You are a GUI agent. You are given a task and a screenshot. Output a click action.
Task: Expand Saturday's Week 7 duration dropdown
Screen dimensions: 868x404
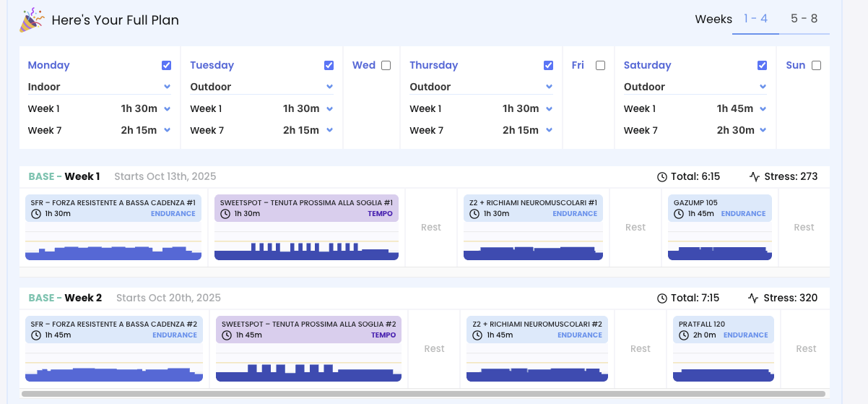click(762, 131)
